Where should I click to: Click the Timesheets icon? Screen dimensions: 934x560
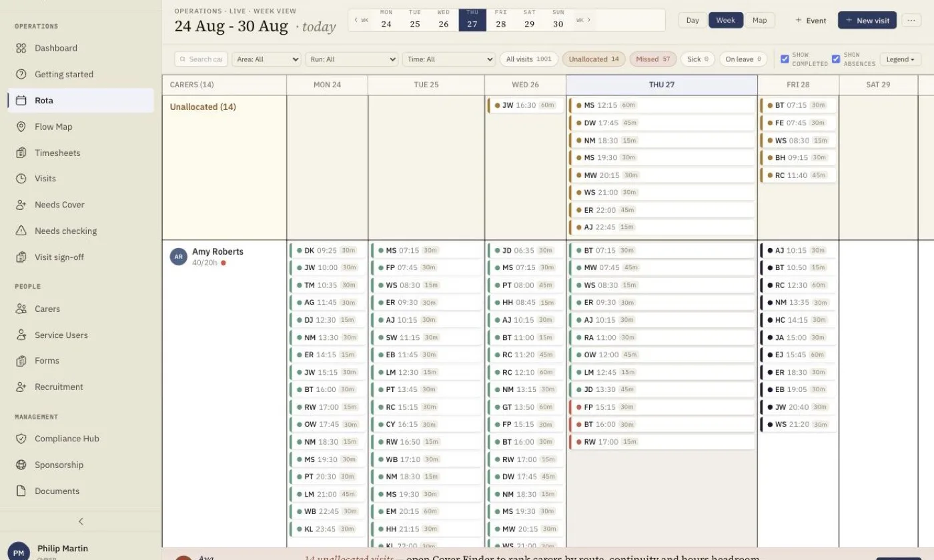(21, 153)
